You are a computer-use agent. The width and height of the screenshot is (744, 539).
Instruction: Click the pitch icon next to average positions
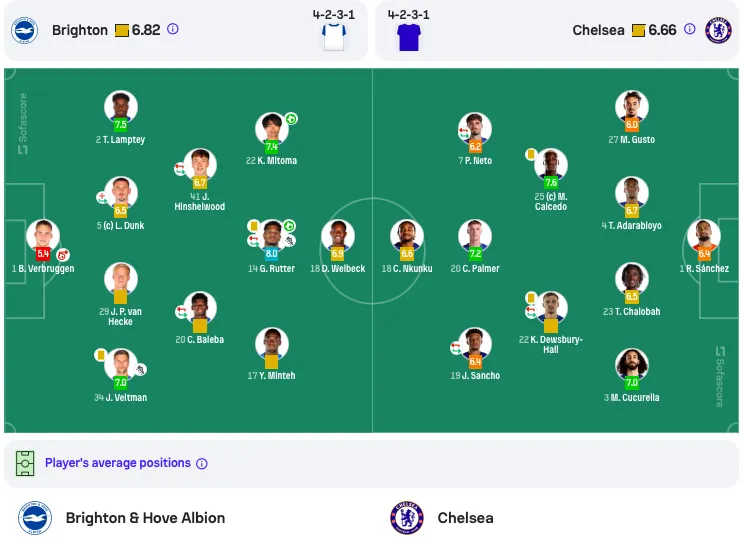(x=25, y=463)
